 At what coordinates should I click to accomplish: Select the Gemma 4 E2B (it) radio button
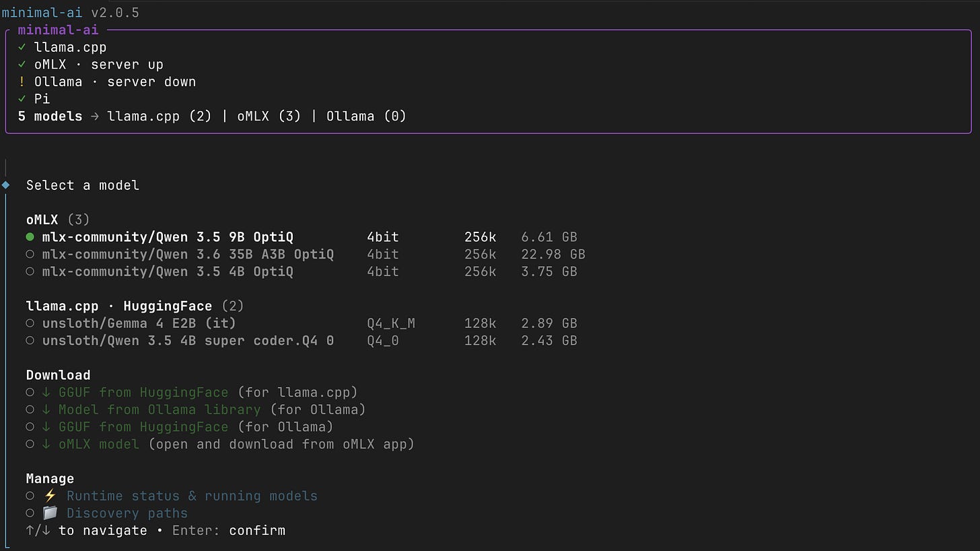pos(30,323)
